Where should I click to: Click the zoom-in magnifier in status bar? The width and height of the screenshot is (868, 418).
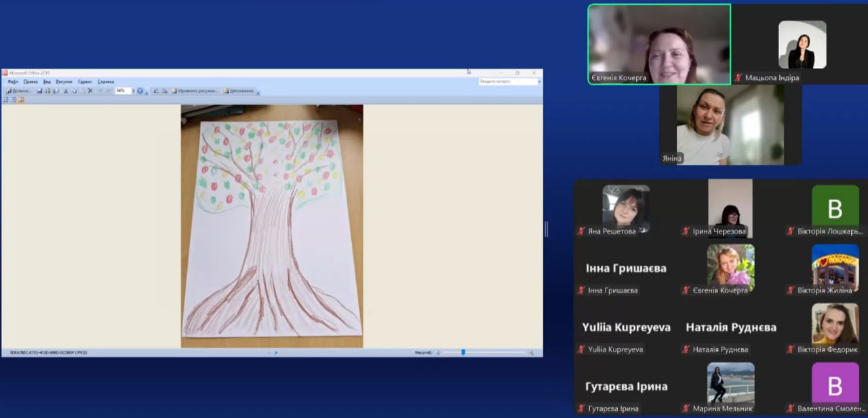pyautogui.click(x=532, y=353)
